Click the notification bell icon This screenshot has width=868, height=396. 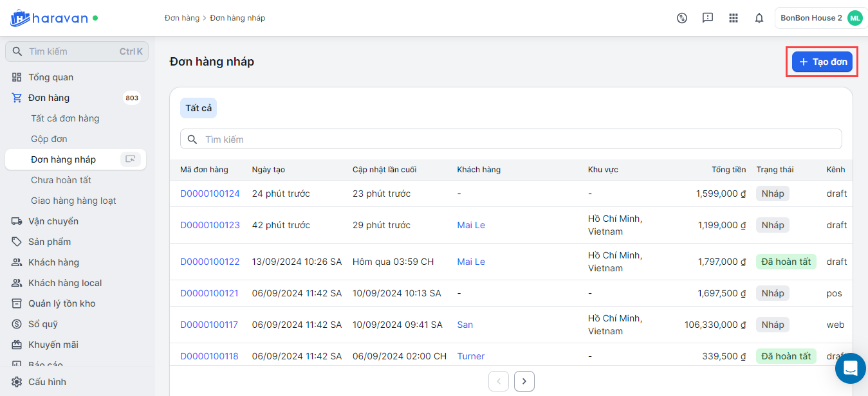[x=759, y=18]
